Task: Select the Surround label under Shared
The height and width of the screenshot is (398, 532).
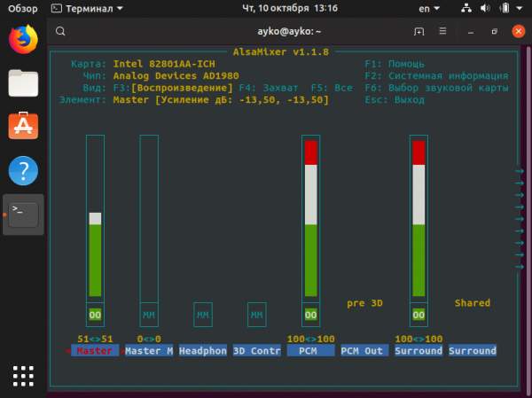Action: point(473,350)
